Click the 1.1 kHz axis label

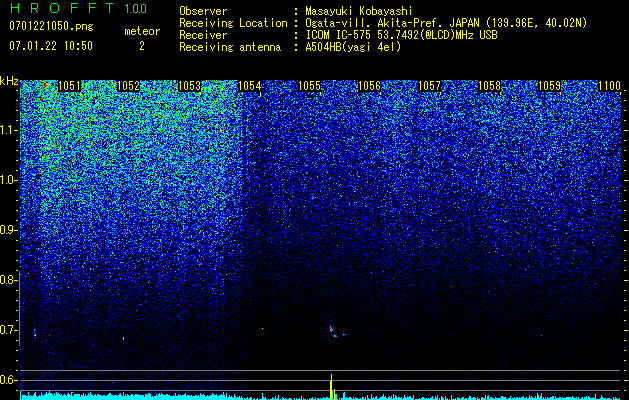(x=7, y=130)
